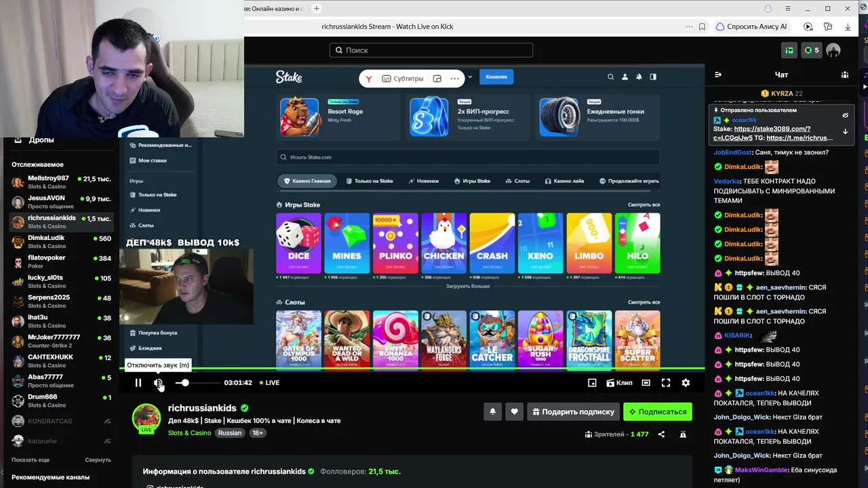Show chat users list icon

(x=844, y=75)
